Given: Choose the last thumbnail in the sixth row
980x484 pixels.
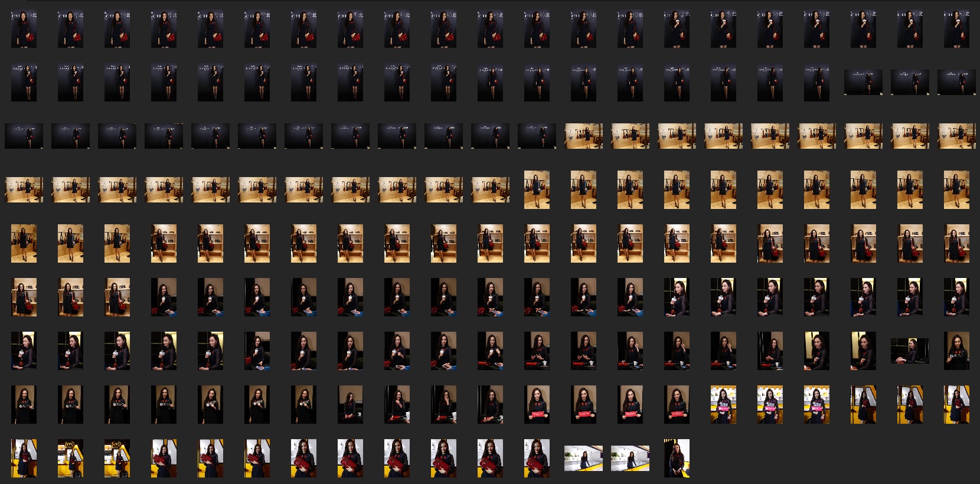Looking at the screenshot, I should pyautogui.click(x=956, y=297).
